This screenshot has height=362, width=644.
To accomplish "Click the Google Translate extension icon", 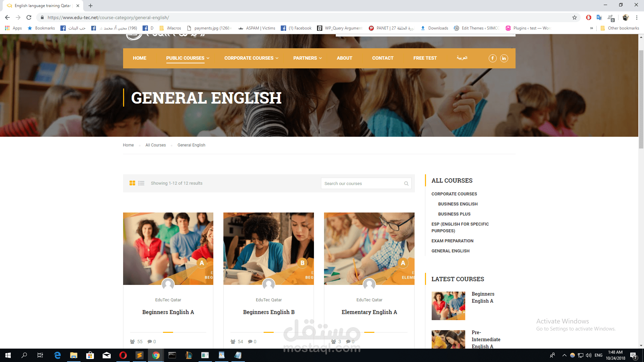I will (x=599, y=17).
